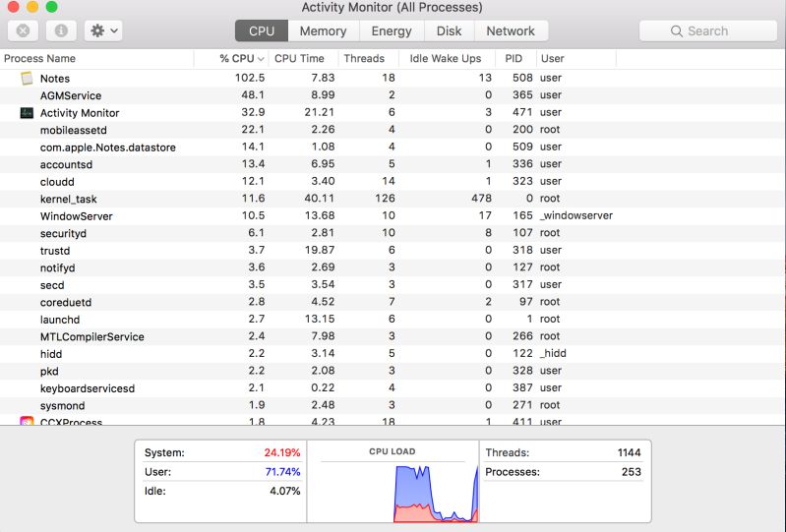This screenshot has height=532, width=786.
Task: Select the accountsd process row
Action: 393,165
